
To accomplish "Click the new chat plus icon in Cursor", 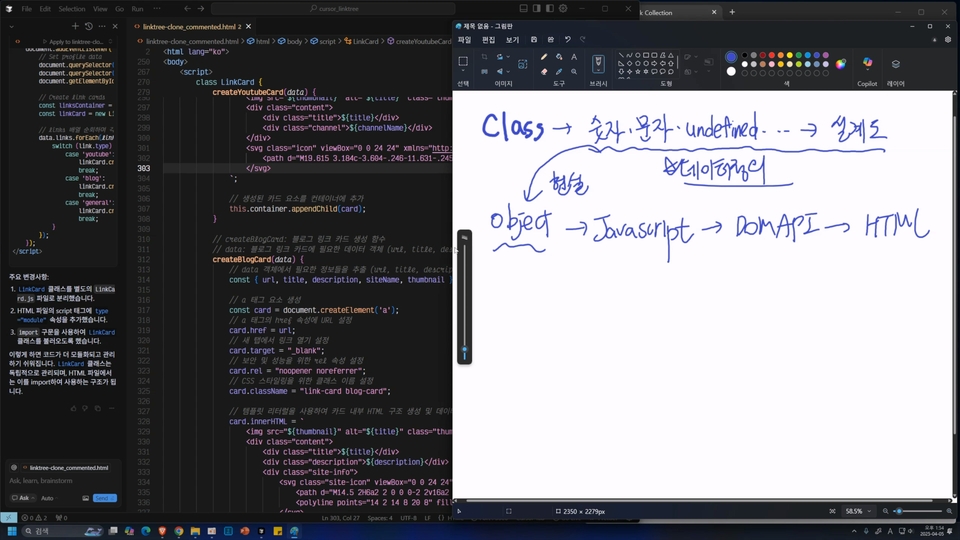I will coord(75,26).
